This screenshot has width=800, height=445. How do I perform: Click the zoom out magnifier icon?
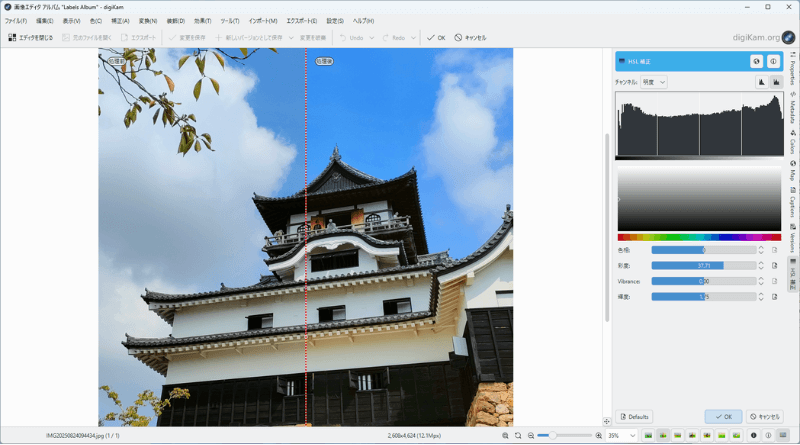pyautogui.click(x=530, y=436)
